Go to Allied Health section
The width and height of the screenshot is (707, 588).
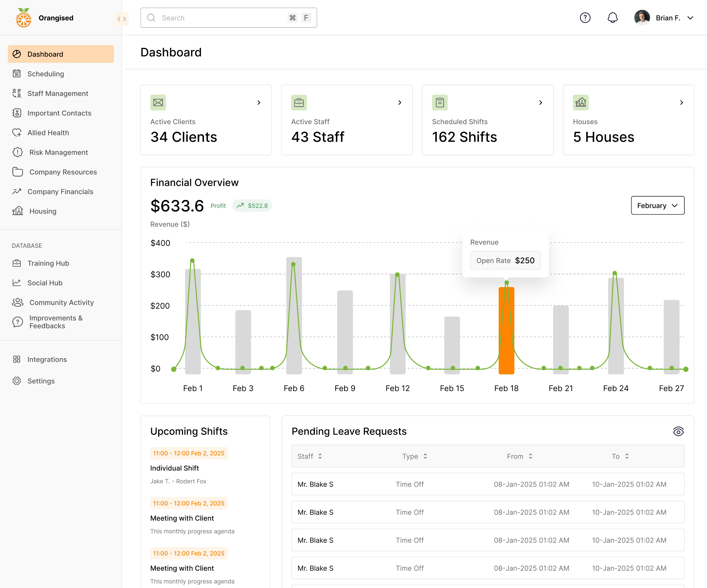(48, 133)
